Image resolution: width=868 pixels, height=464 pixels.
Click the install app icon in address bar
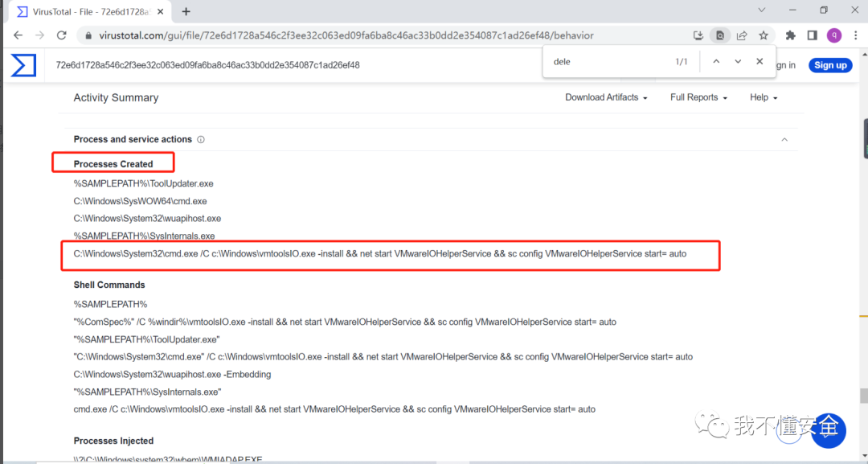coord(698,35)
